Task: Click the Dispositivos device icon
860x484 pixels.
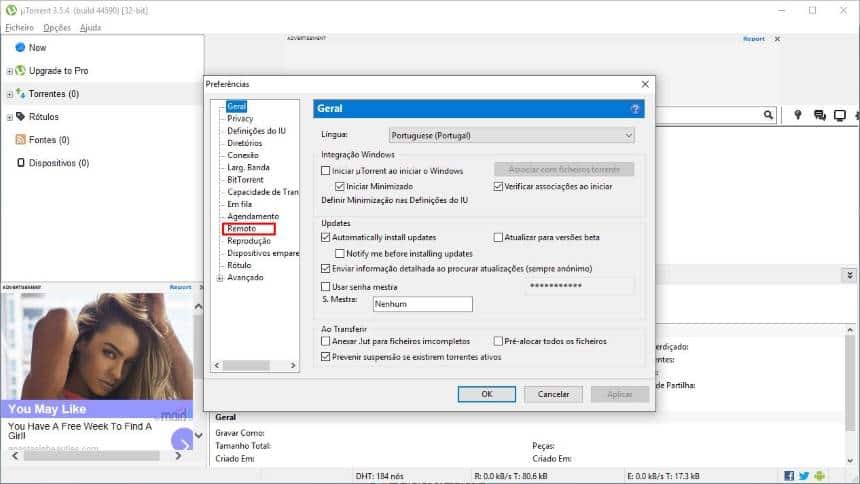Action: 21,163
